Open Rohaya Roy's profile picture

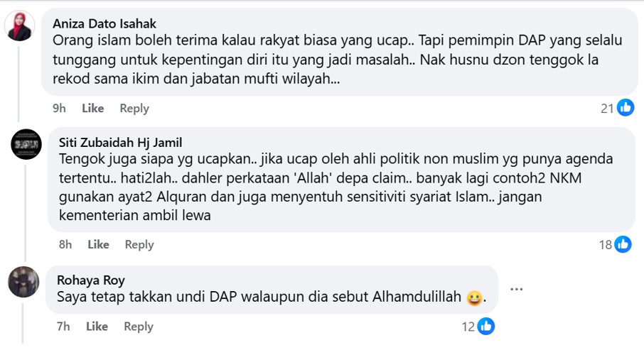point(24,282)
